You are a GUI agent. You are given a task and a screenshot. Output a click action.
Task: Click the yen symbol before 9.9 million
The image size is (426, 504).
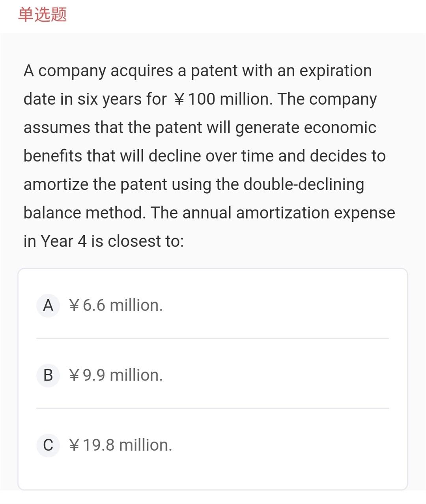75,375
